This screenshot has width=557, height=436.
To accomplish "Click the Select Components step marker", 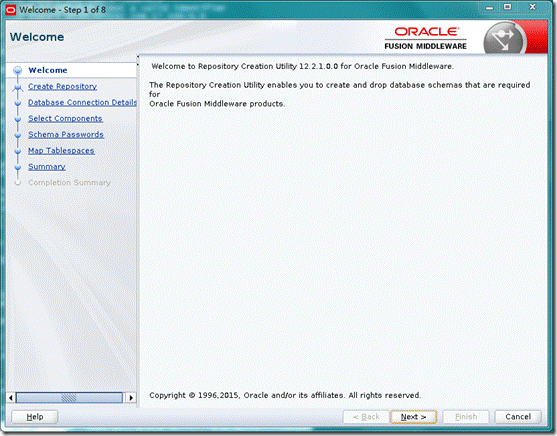I will (x=17, y=119).
